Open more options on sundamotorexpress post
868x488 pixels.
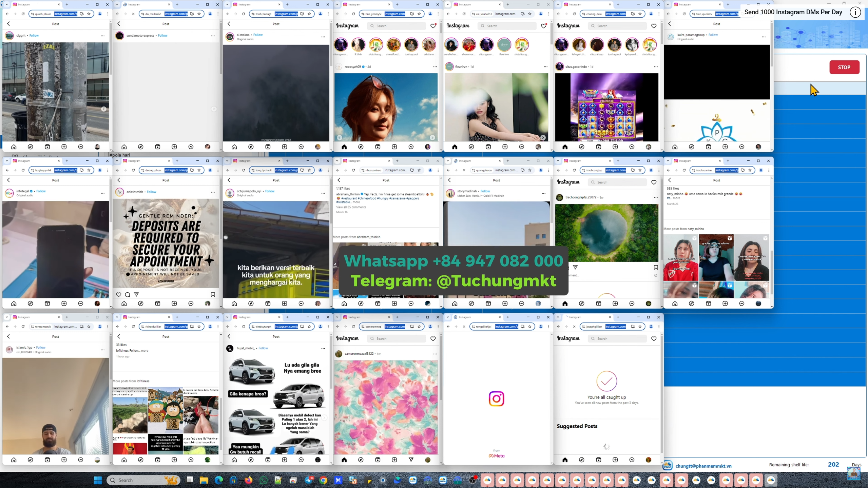(x=213, y=36)
